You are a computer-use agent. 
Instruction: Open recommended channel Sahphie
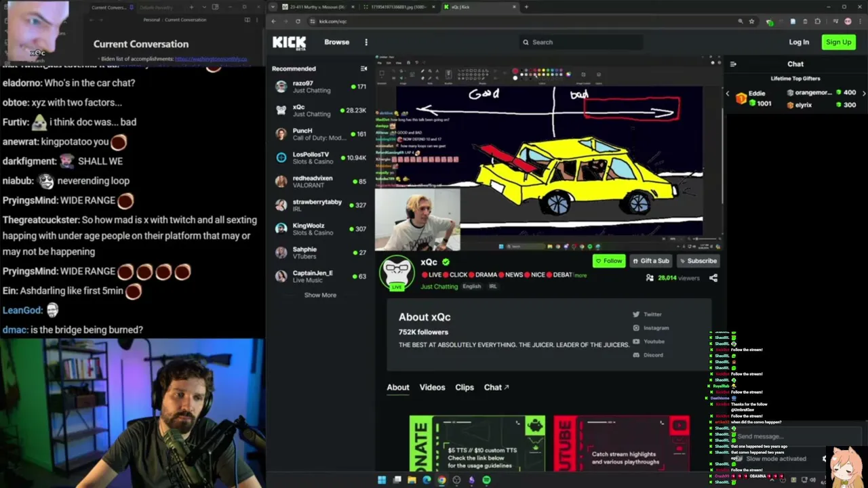(320, 253)
